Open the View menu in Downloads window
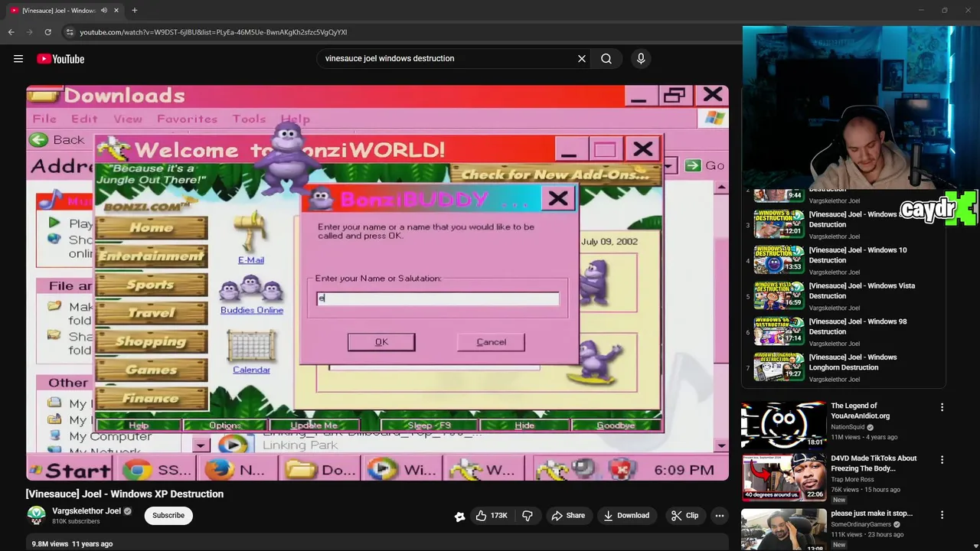The image size is (980, 551). [128, 119]
